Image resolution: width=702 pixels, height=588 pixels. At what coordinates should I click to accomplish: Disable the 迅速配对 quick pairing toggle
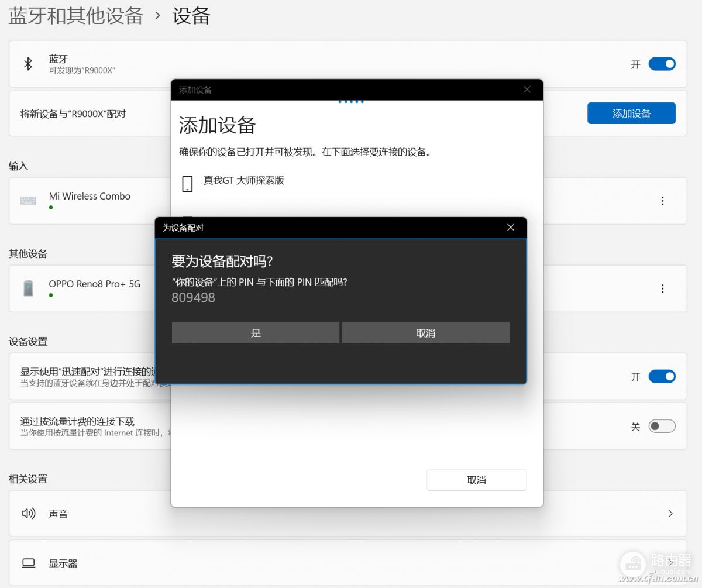[662, 376]
